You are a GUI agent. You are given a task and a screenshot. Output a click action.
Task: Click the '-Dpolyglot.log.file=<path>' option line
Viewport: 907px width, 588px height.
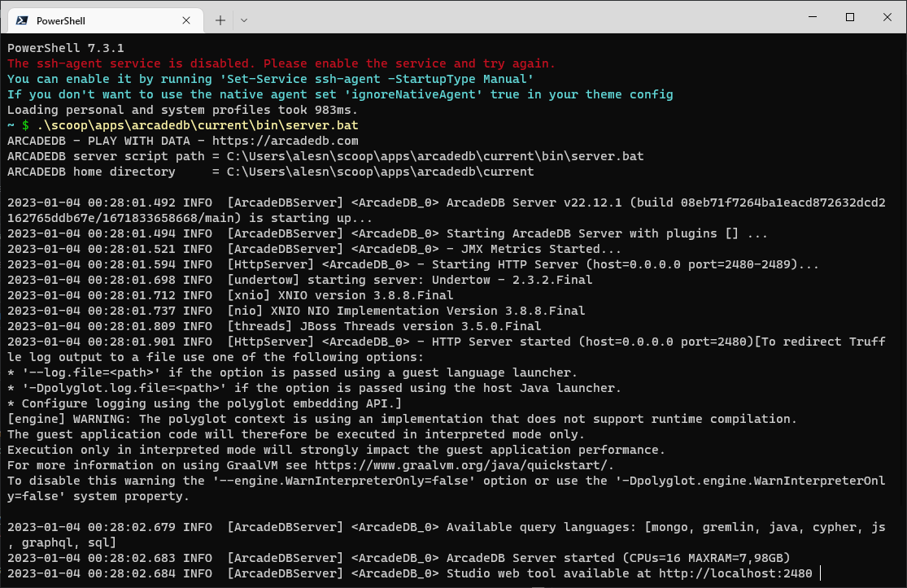click(x=314, y=388)
